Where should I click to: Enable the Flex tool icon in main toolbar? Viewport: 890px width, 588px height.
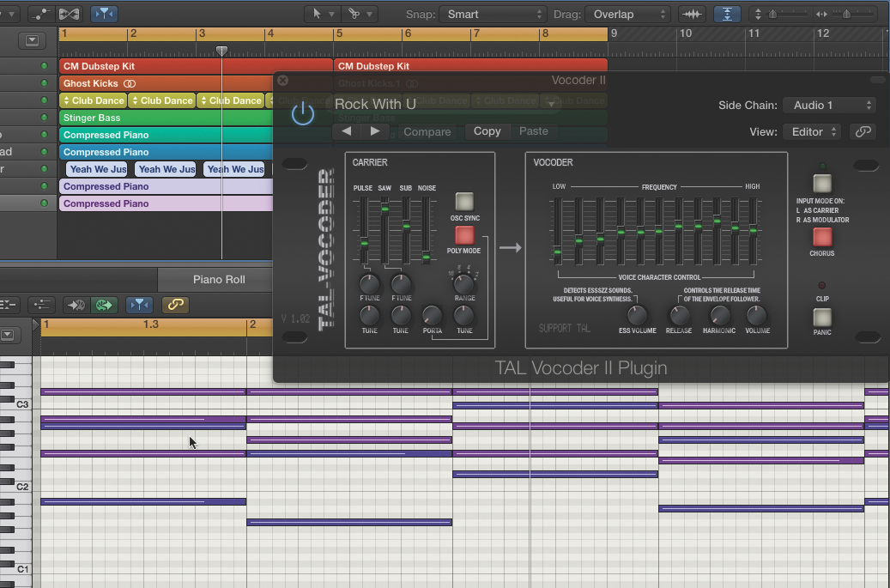click(693, 13)
